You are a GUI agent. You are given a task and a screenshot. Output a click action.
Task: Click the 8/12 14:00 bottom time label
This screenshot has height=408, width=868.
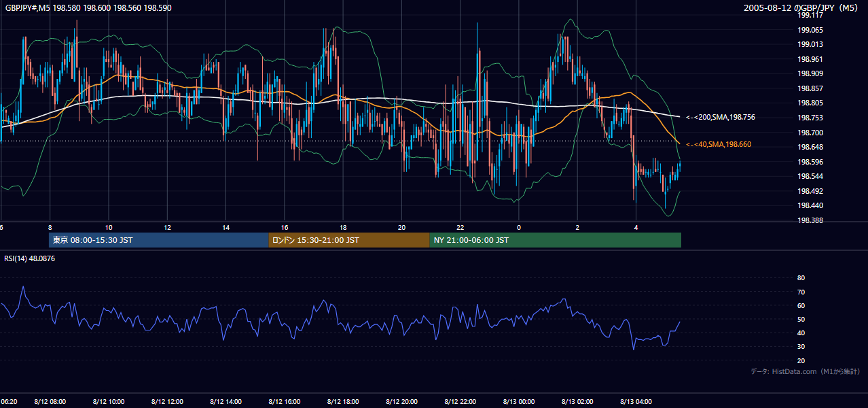click(226, 402)
